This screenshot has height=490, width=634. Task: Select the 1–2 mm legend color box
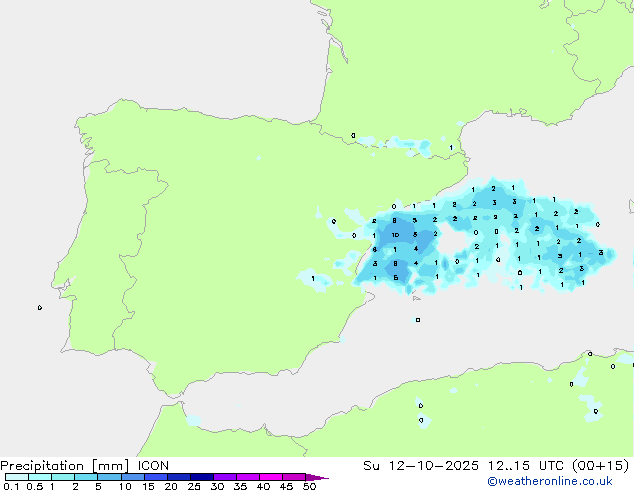[63, 477]
